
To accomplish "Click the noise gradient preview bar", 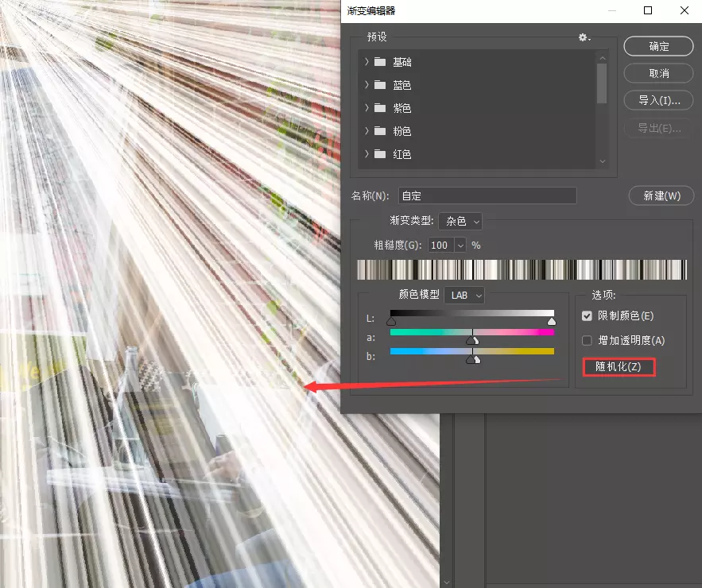I will point(522,270).
